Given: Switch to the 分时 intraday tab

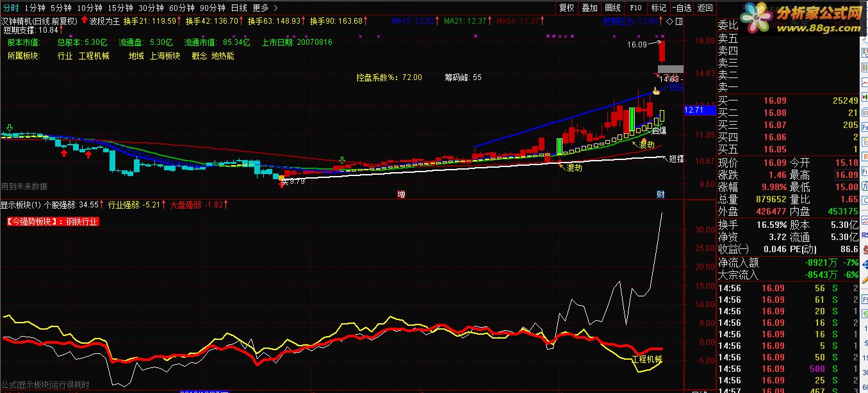Looking at the screenshot, I should [11, 8].
